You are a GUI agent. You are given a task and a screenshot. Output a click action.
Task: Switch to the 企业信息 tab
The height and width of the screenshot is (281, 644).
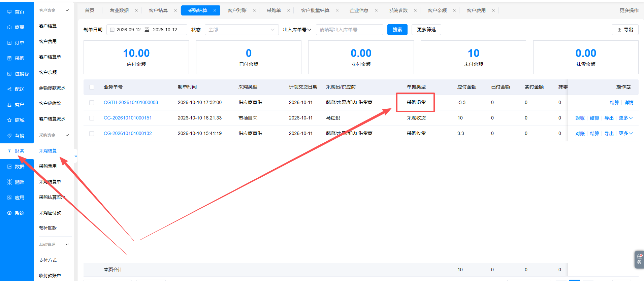point(359,10)
